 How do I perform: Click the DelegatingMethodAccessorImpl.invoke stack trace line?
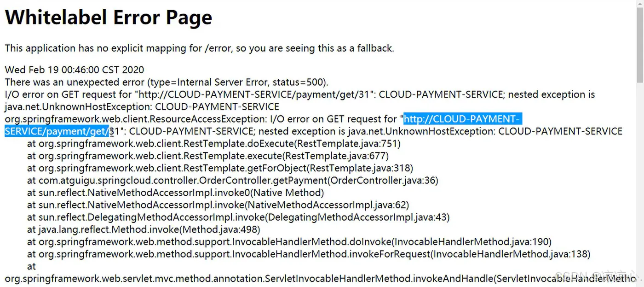click(x=238, y=217)
